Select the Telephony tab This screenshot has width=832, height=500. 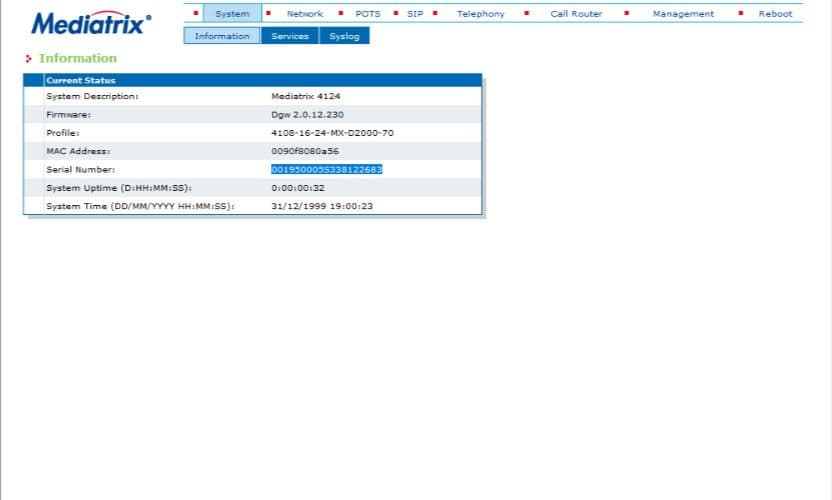(480, 14)
